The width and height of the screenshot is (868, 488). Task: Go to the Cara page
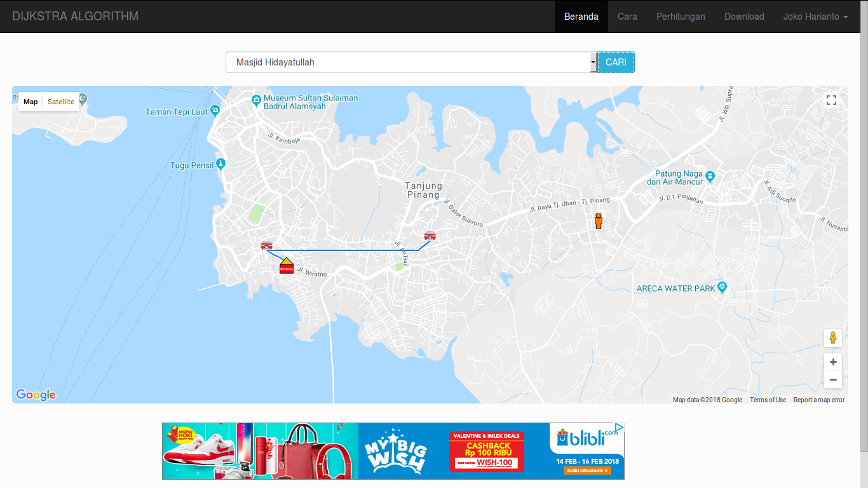pyautogui.click(x=627, y=17)
